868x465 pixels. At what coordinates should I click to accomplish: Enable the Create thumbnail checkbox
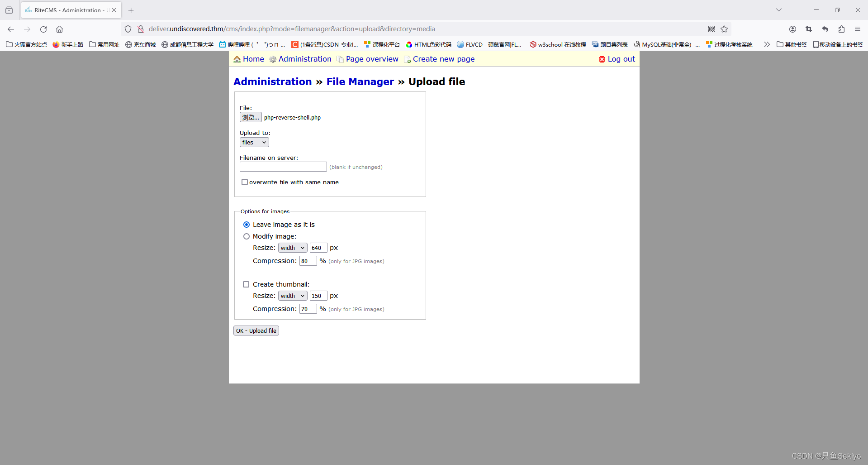point(246,284)
